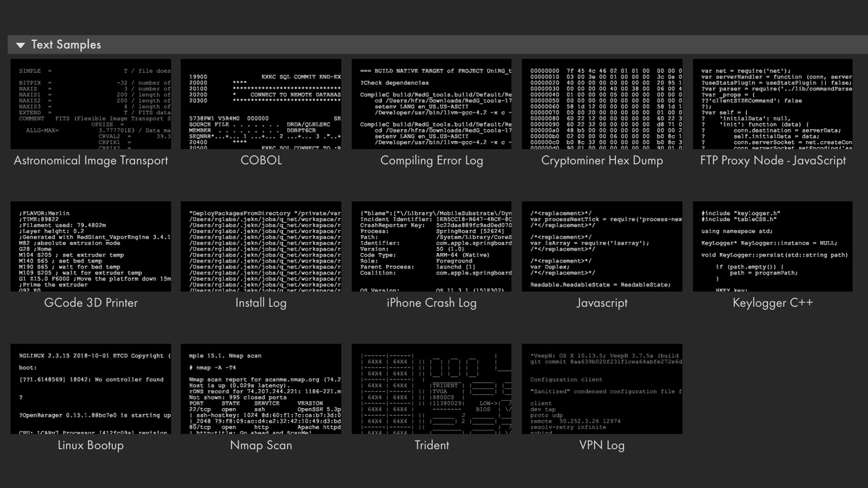868x488 pixels.
Task: Select FTP Proxy Node JavaScript thumbnail
Action: click(772, 104)
